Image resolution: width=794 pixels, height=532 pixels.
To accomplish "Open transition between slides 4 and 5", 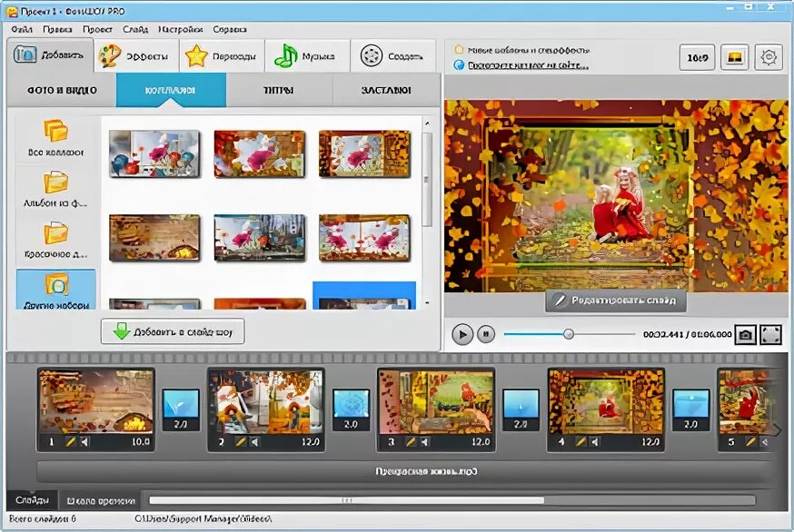I will pyautogui.click(x=691, y=409).
